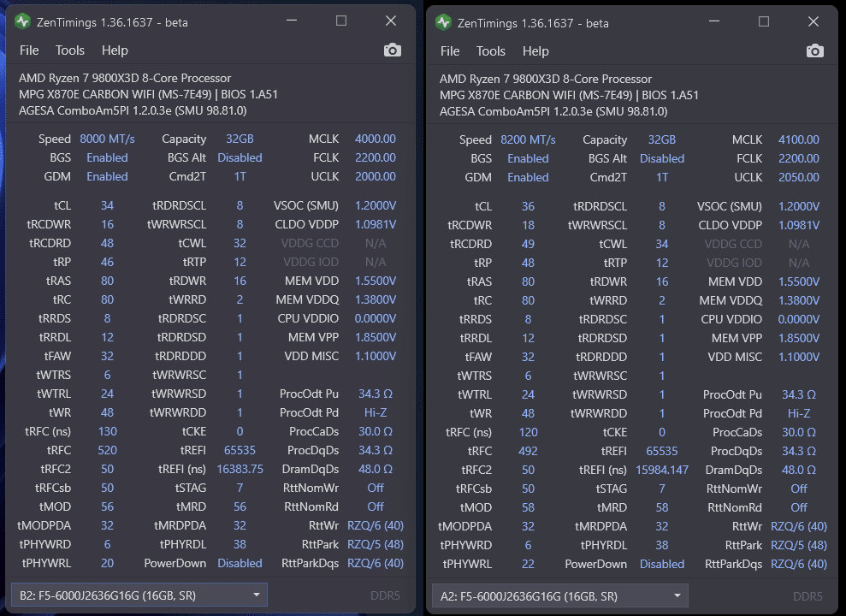This screenshot has width=846, height=616.
Task: Expand the B2 memory module dropdown
Action: pyautogui.click(x=256, y=595)
